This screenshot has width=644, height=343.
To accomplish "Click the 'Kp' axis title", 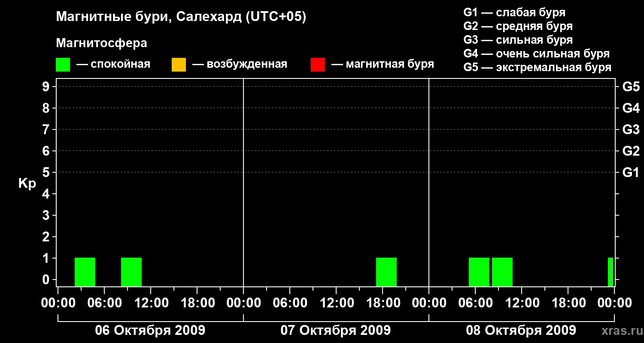I will 27,183.
